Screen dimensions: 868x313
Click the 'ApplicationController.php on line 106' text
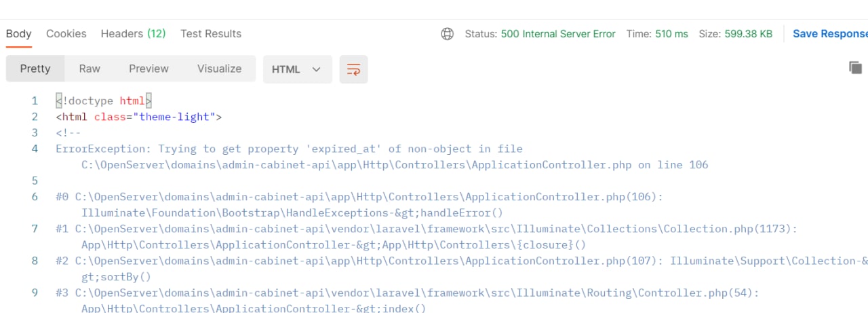[589, 165]
